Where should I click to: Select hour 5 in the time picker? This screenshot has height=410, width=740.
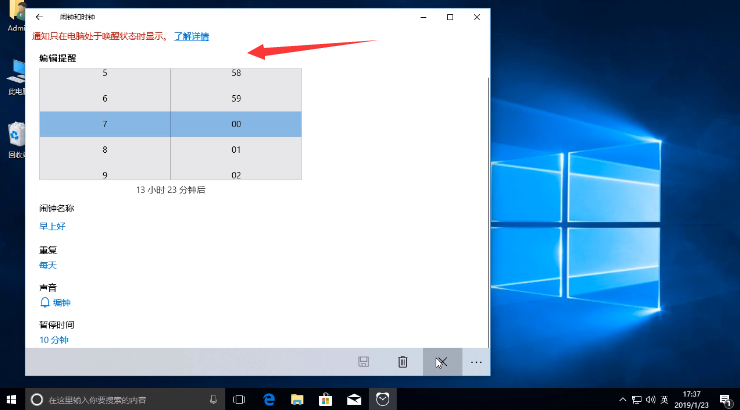coord(105,73)
